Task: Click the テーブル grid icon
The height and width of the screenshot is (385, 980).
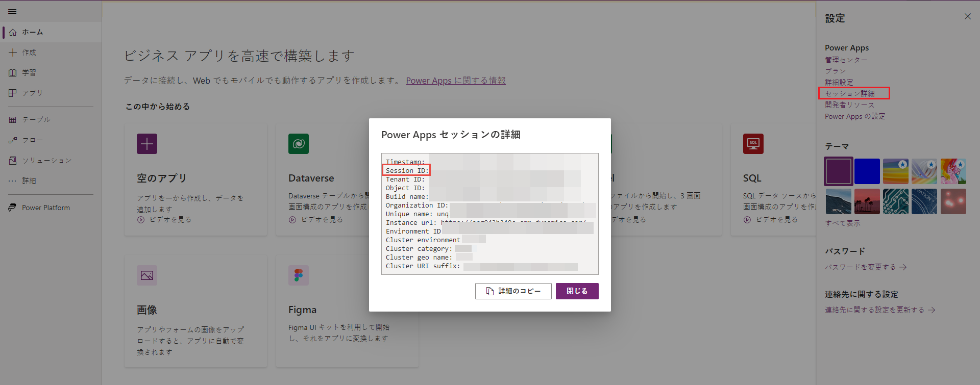Action: coord(13,120)
